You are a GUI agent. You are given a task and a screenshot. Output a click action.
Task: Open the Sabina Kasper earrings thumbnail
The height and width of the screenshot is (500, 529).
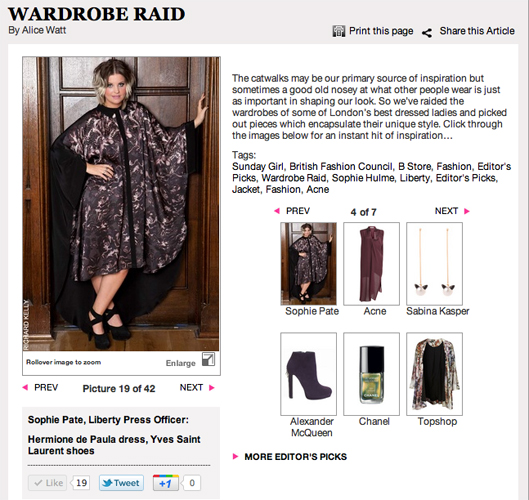[434, 263]
